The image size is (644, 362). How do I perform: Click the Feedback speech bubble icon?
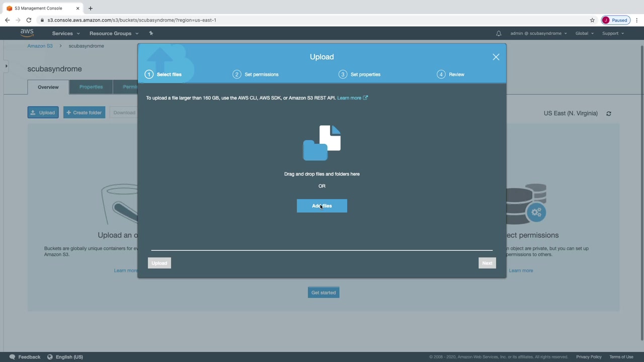point(12,357)
